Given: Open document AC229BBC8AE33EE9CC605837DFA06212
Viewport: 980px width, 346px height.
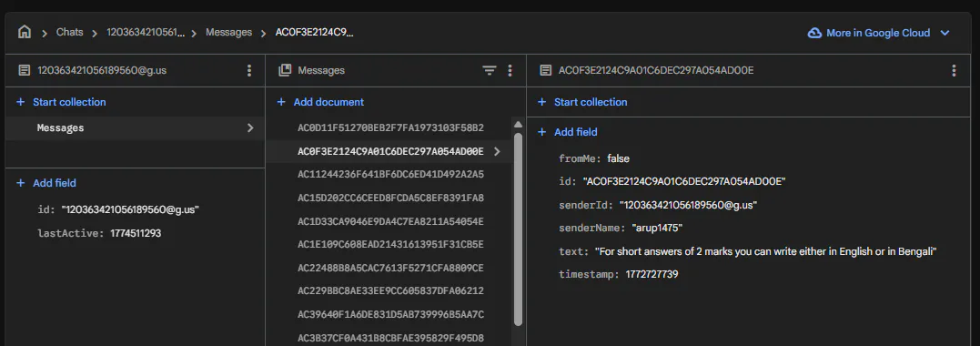Looking at the screenshot, I should tap(390, 291).
